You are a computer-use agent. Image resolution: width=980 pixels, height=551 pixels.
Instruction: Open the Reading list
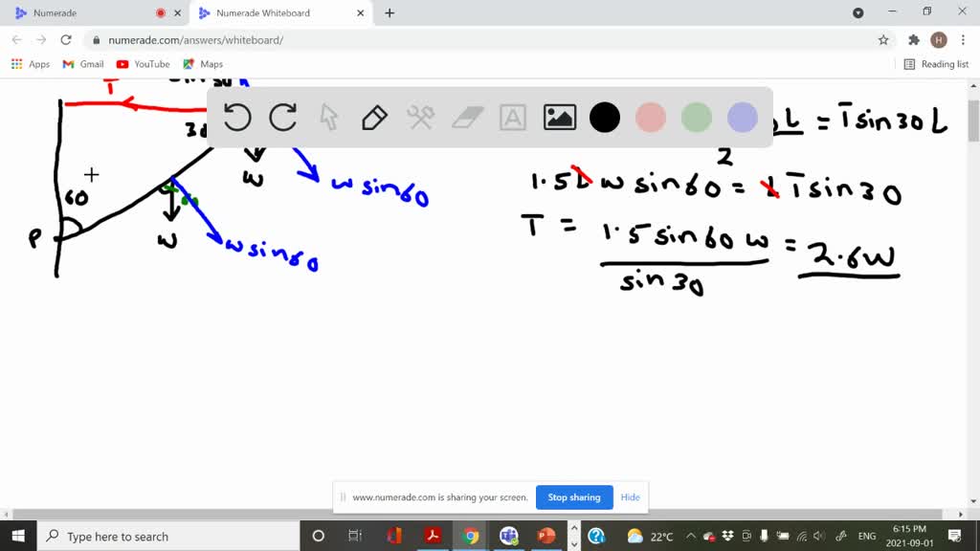[936, 63]
